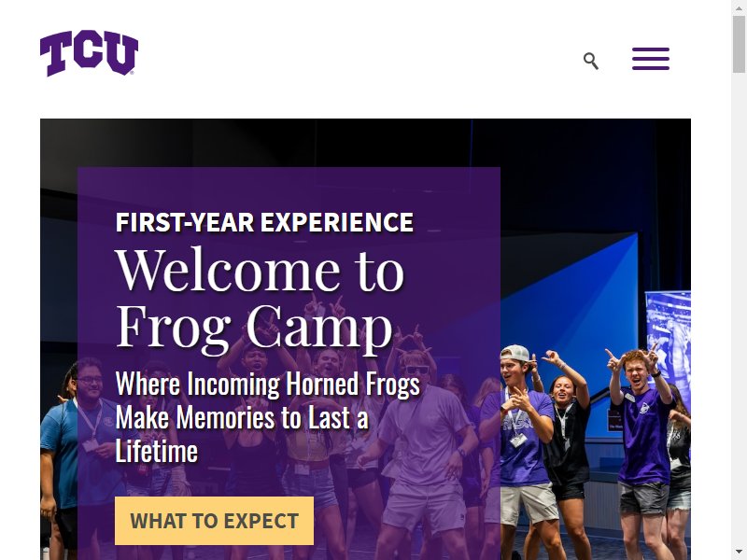This screenshot has width=747, height=560.
Task: Click the scrollbar up arrow
Action: pyautogui.click(x=739, y=7)
